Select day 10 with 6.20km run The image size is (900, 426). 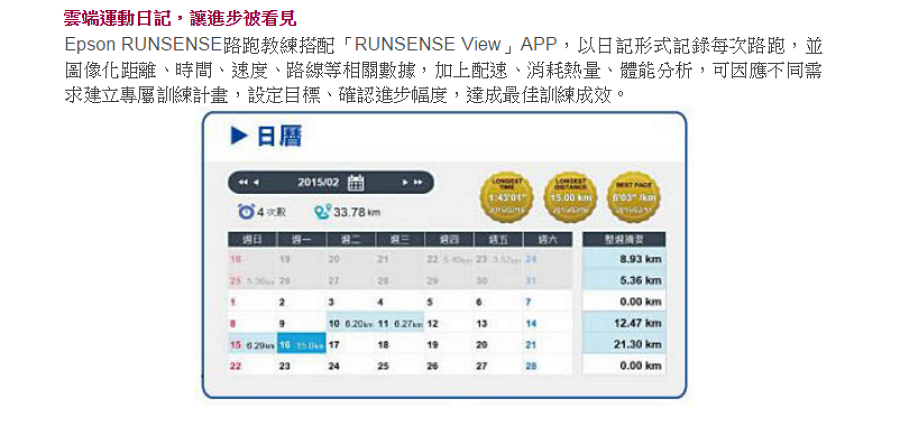point(351,324)
